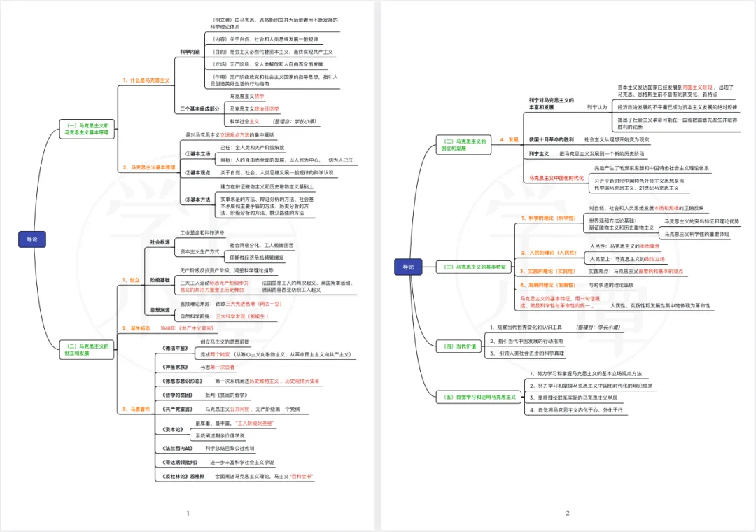Click the '《法兰西内战》' node
Viewport: 756px width, 532px height.
point(178,448)
